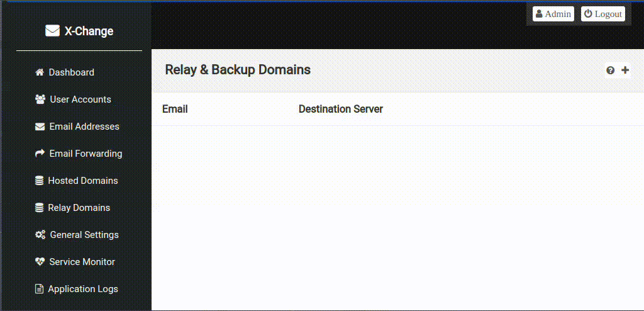Click the Hosted Domains database icon
Image resolution: width=644 pixels, height=311 pixels.
[x=39, y=181]
